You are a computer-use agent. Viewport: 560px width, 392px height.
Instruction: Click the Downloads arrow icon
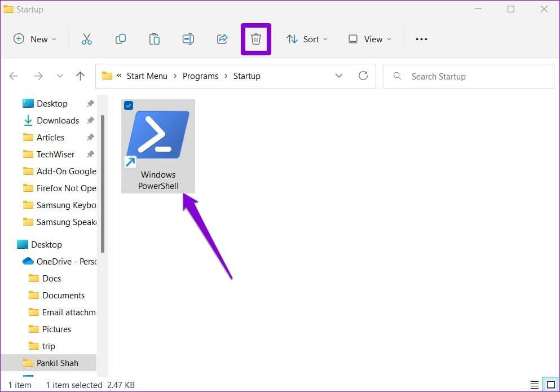click(28, 121)
